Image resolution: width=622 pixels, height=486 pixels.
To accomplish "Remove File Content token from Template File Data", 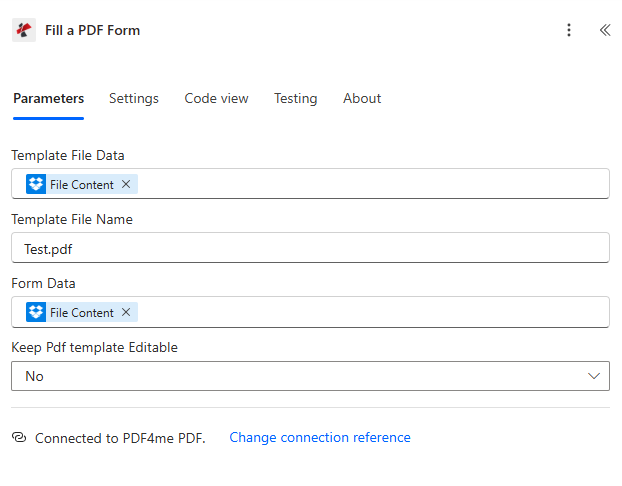I will (x=126, y=184).
